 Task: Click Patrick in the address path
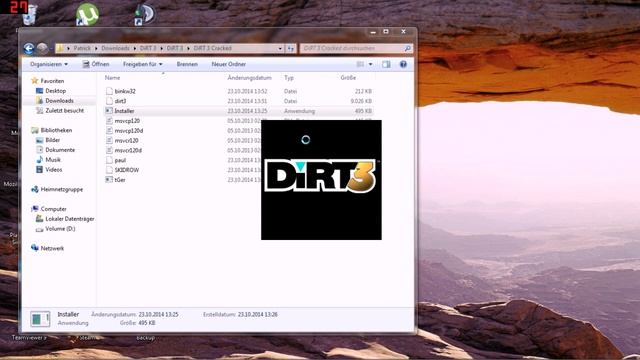[x=82, y=48]
